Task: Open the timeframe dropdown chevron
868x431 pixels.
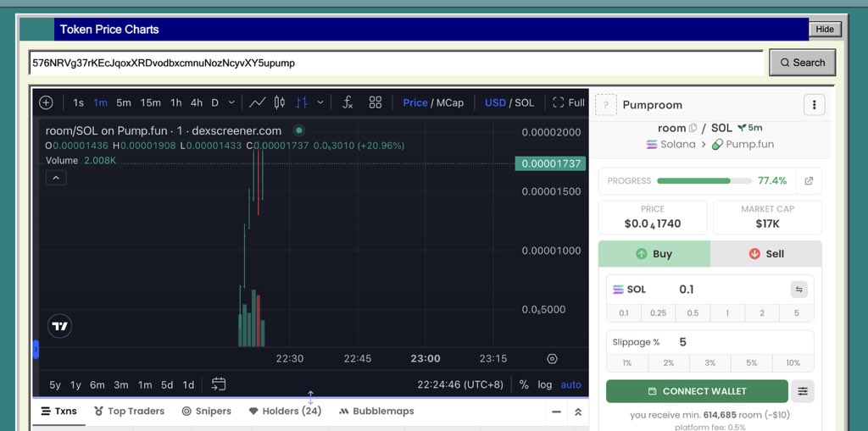Action: pos(231,102)
